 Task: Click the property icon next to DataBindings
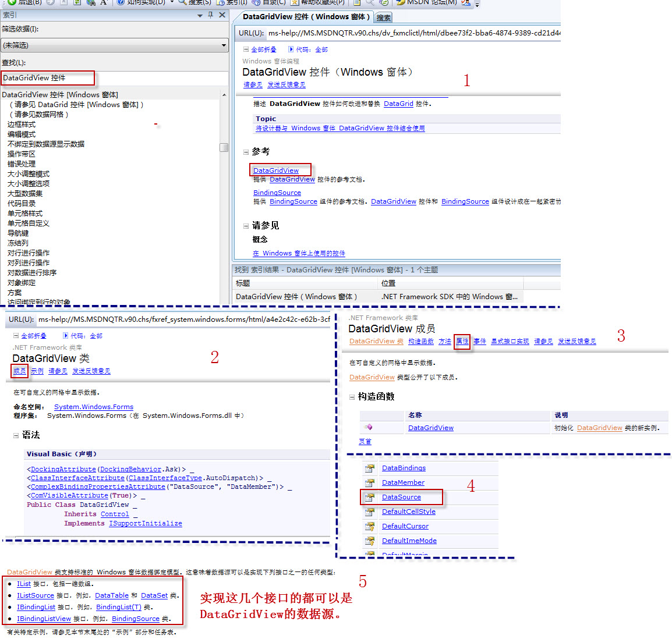369,468
